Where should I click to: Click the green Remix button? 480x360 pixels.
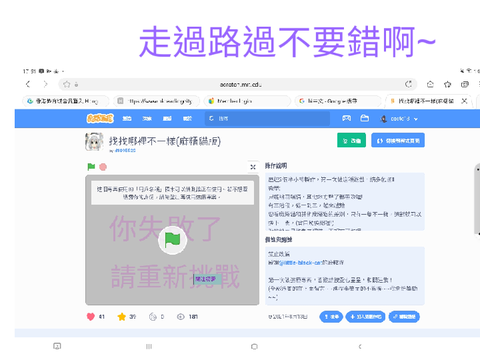(351, 140)
